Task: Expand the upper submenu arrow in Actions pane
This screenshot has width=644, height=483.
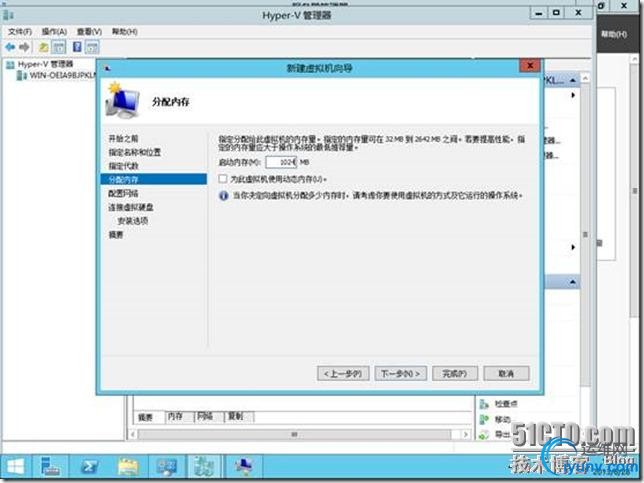Action: 573,95
